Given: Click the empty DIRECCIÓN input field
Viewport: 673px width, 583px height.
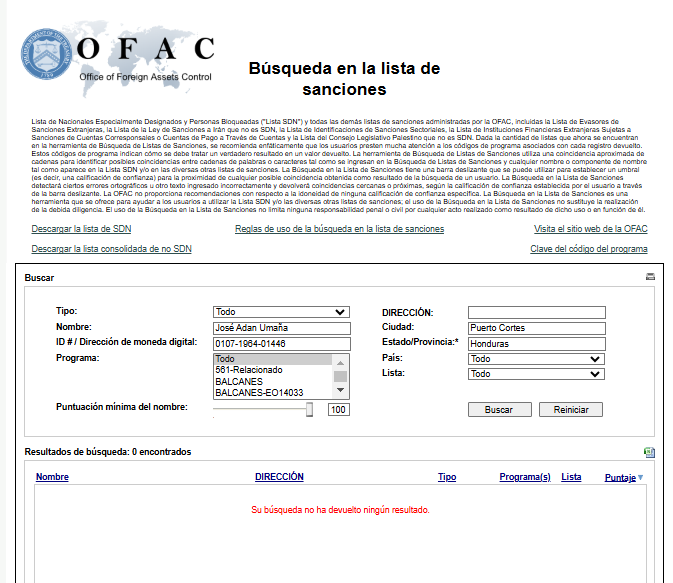Looking at the screenshot, I should pos(536,312).
